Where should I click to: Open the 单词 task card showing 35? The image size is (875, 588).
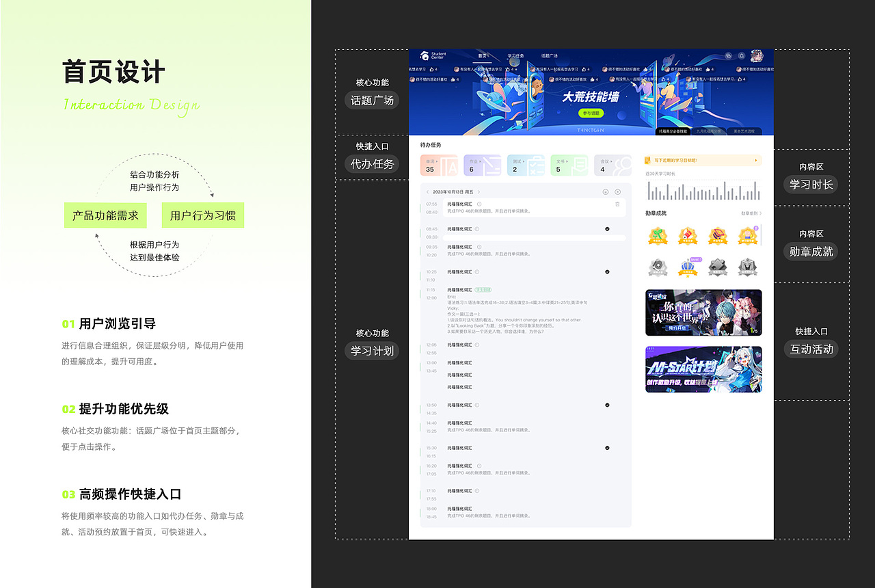pos(440,165)
